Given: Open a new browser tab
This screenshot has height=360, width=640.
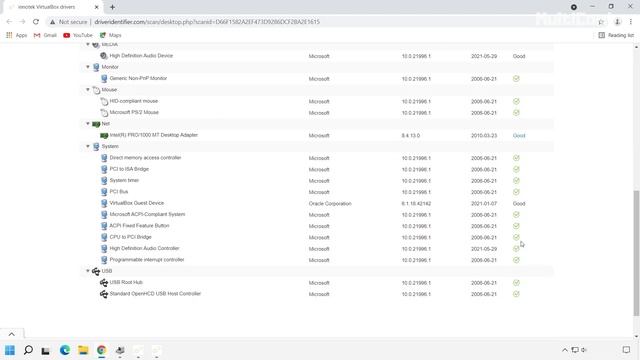Looking at the screenshot, I should click(x=112, y=7).
